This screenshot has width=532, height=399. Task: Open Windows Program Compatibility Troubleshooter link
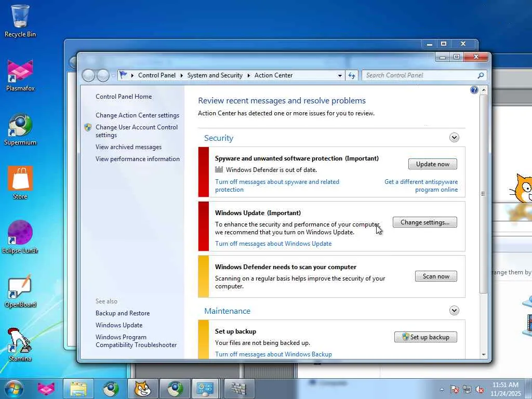[x=136, y=341]
